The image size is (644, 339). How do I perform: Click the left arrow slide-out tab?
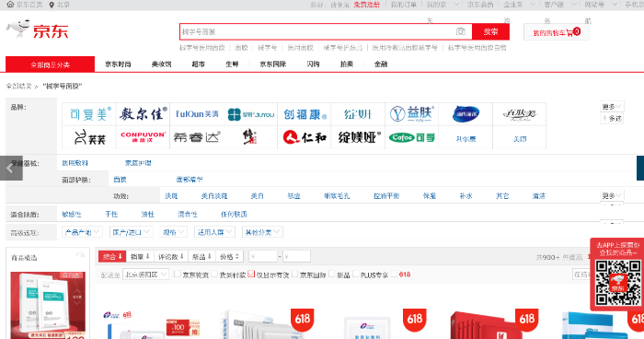(x=11, y=168)
